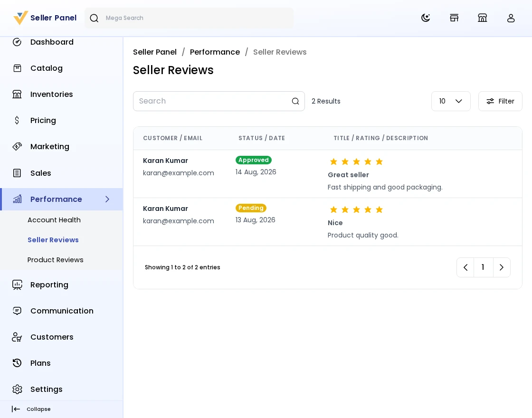Click the Filter button label
532x418 pixels.
point(506,101)
